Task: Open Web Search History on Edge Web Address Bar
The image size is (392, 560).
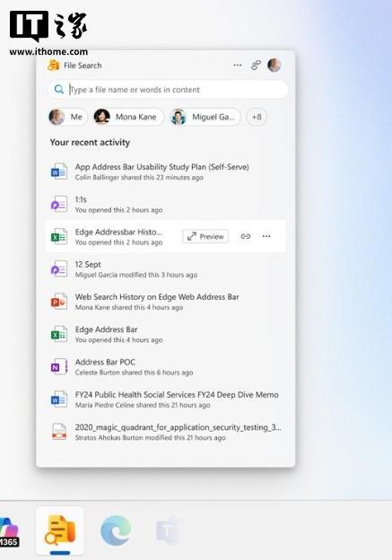Action: coord(157,297)
